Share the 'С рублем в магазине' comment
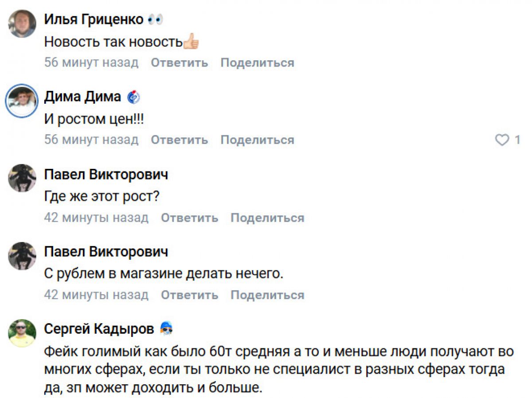This screenshot has width=532, height=398. coord(267,295)
